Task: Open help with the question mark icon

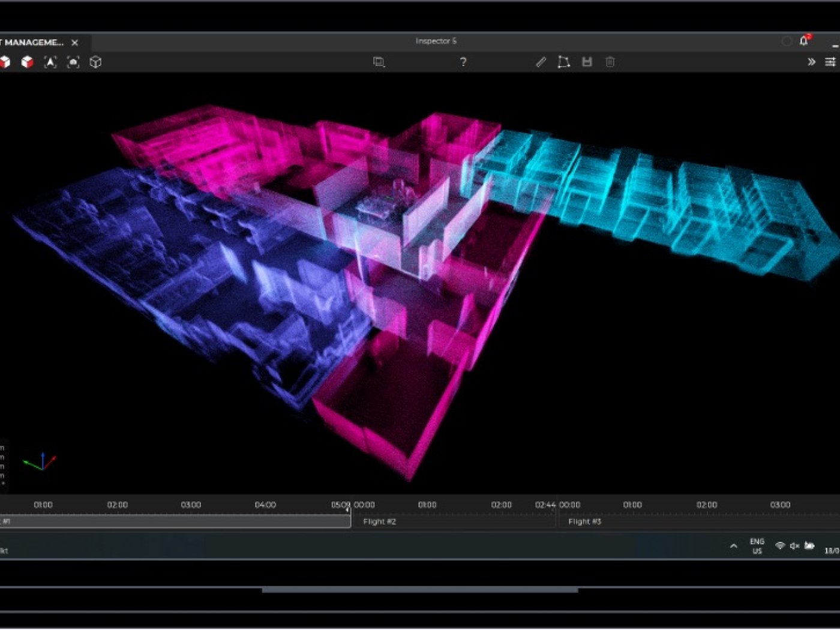Action: pos(463,62)
